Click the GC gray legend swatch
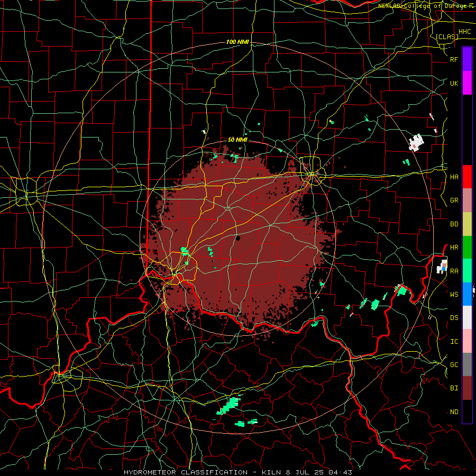 point(467,364)
